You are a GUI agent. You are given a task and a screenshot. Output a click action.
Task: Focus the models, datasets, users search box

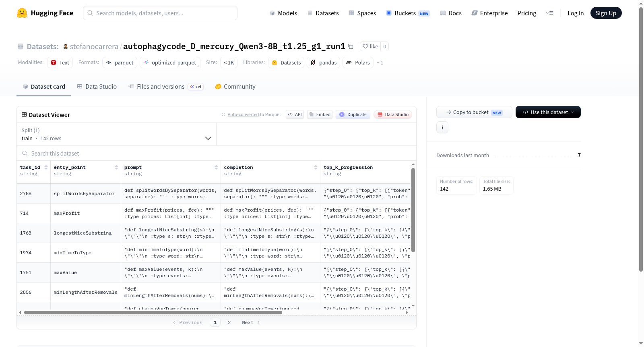click(x=160, y=13)
